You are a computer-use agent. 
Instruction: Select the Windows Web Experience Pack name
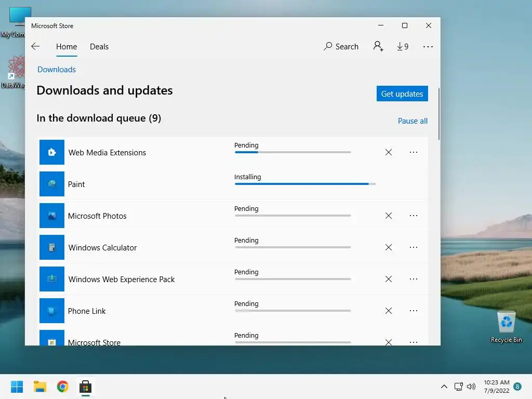(122, 280)
